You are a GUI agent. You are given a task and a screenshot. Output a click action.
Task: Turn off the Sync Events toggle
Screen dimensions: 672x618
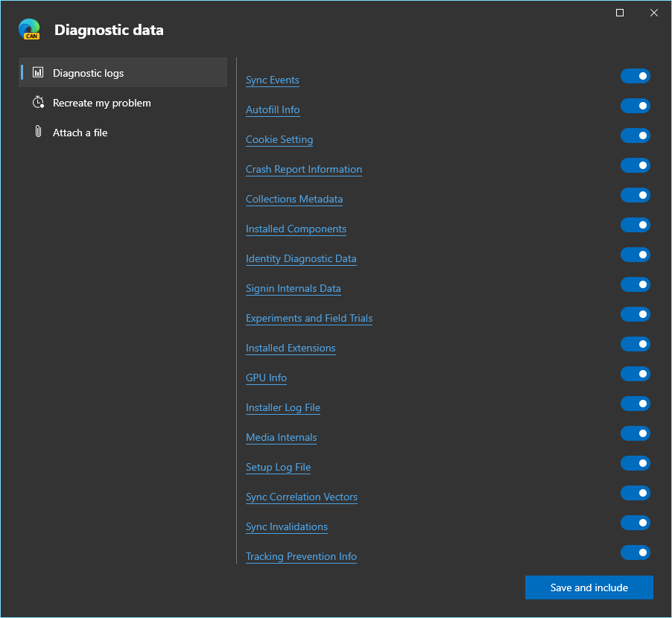point(635,76)
